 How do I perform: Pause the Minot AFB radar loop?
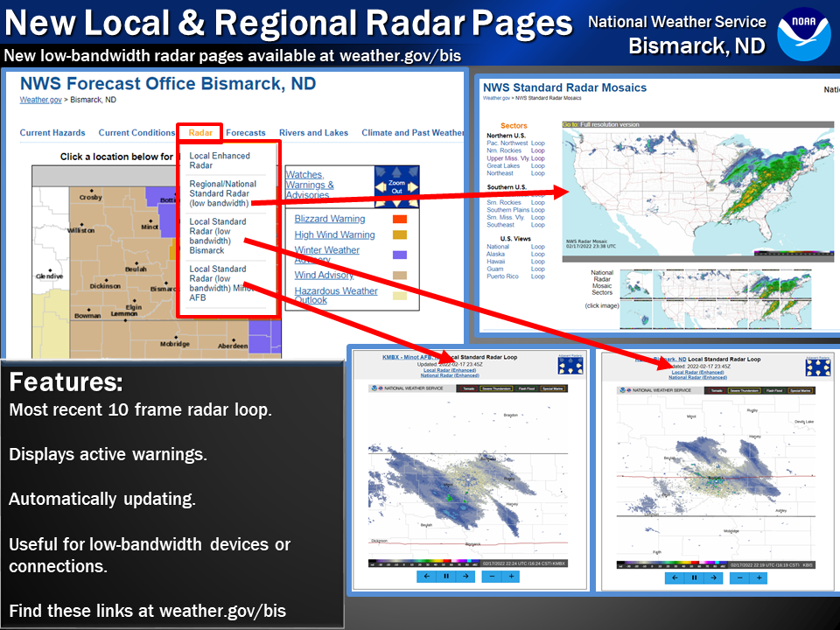click(x=446, y=577)
